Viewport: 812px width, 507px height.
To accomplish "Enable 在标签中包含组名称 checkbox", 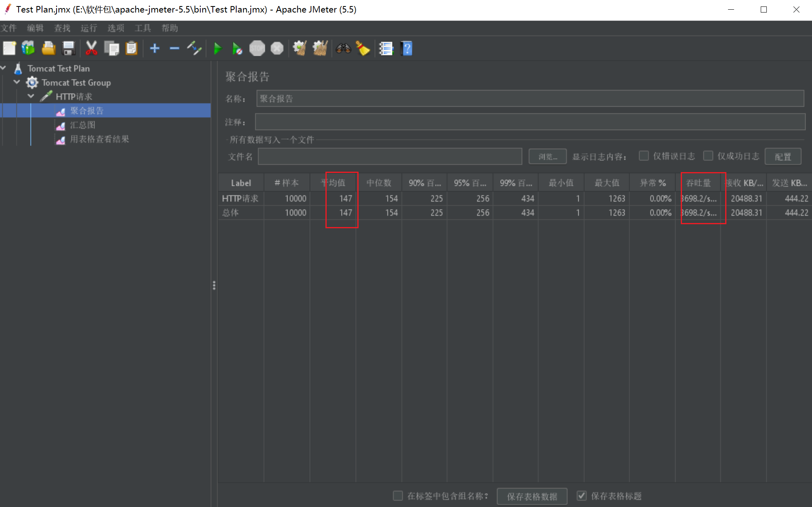I will [398, 496].
